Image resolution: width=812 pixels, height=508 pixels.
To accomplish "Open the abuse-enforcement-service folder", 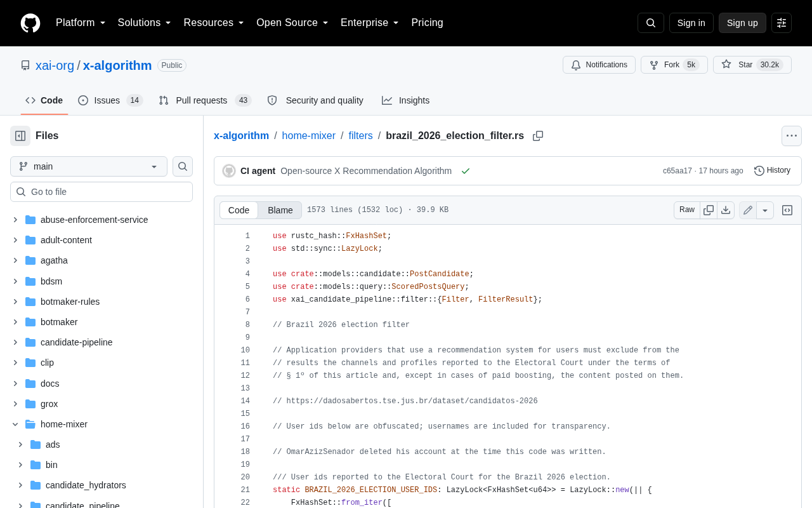I will pyautogui.click(x=94, y=220).
